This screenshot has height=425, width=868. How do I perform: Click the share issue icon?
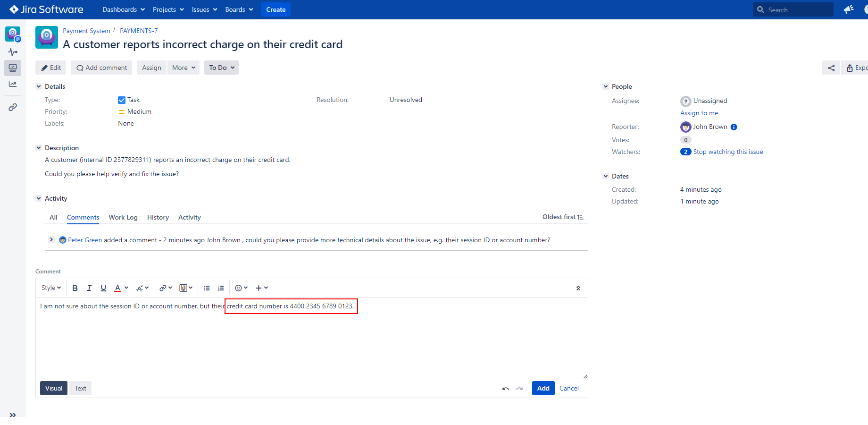[x=831, y=68]
